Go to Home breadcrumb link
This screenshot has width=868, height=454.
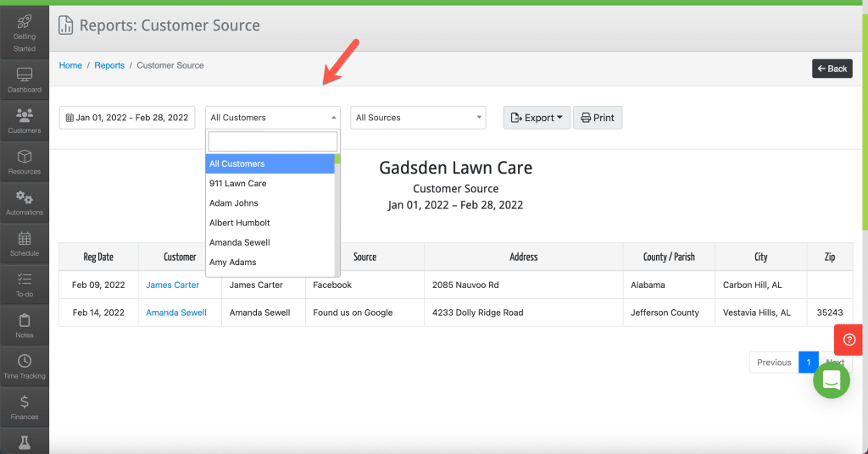point(70,65)
